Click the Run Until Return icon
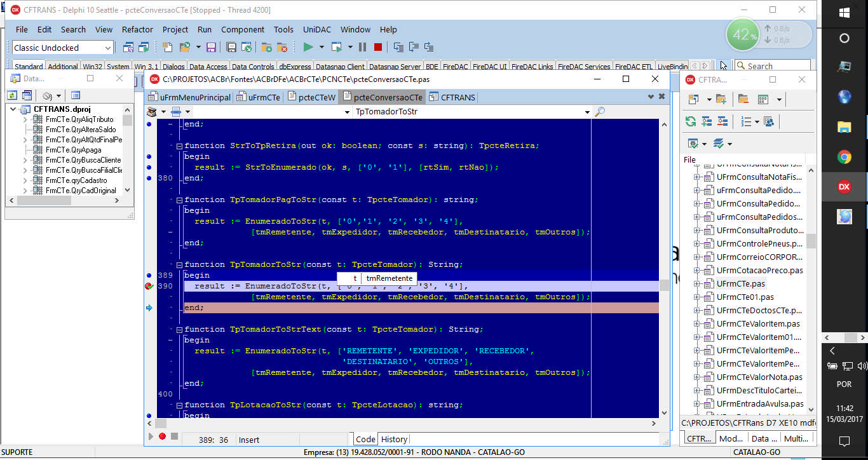 coord(429,47)
